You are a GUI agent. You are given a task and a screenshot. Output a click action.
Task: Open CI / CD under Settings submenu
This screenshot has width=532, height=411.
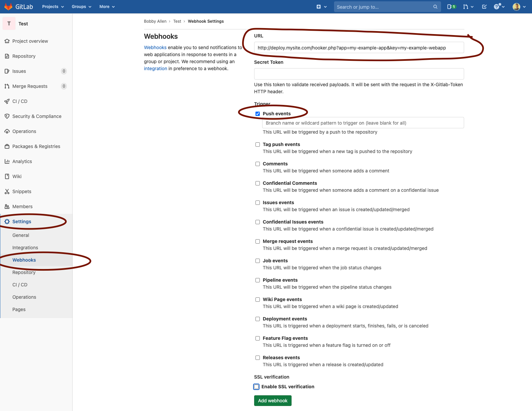click(20, 285)
